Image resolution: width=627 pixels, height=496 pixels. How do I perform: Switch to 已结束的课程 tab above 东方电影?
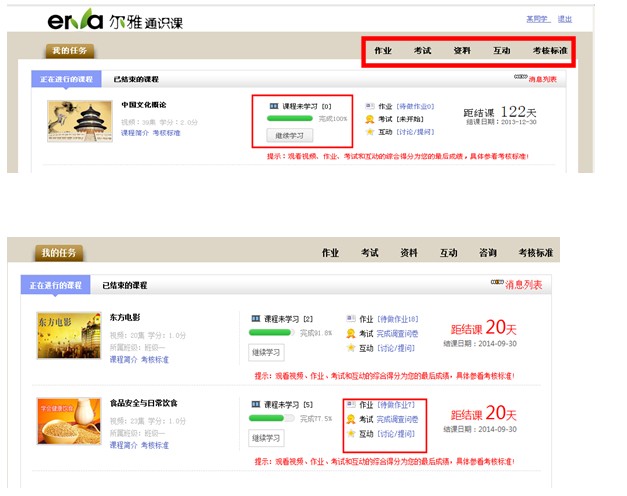(124, 285)
